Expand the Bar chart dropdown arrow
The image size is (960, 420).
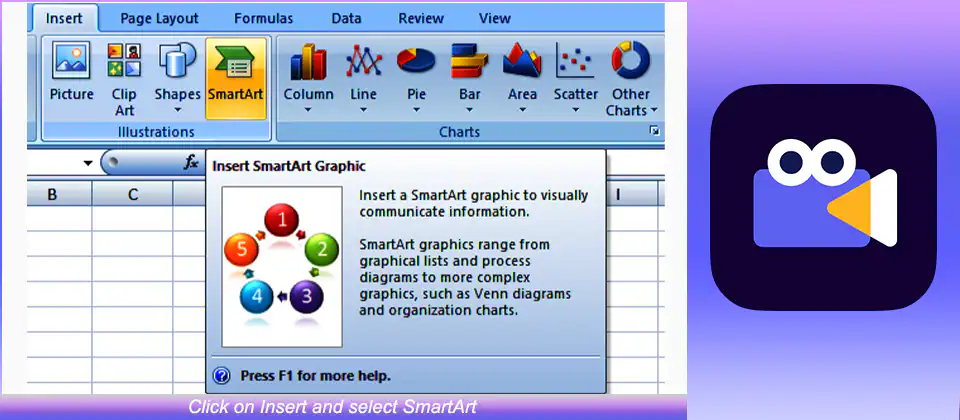(x=470, y=111)
